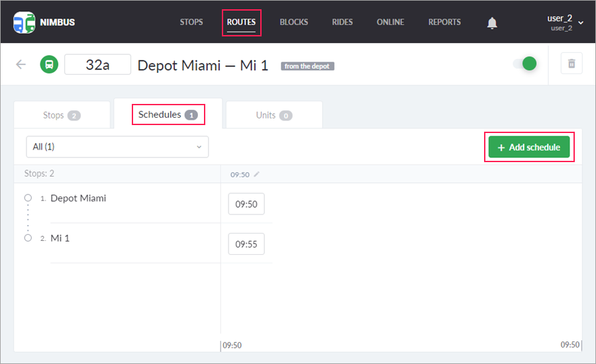Click the Depot Miami stop name
Screen dimensions: 596x364
(78, 198)
